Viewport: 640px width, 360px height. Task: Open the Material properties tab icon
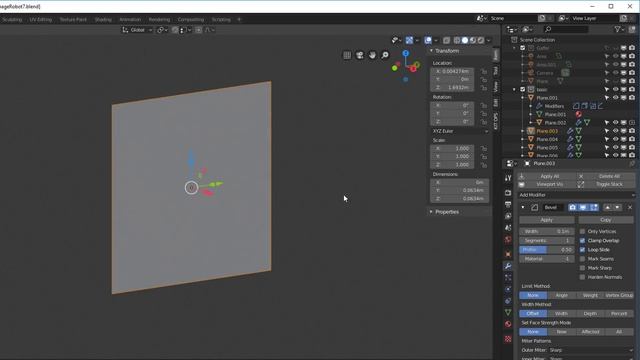tap(508, 324)
